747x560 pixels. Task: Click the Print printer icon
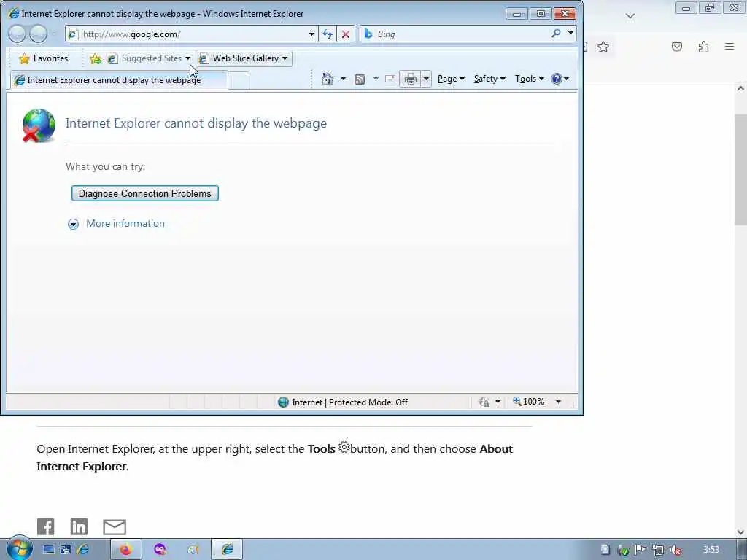(x=410, y=79)
